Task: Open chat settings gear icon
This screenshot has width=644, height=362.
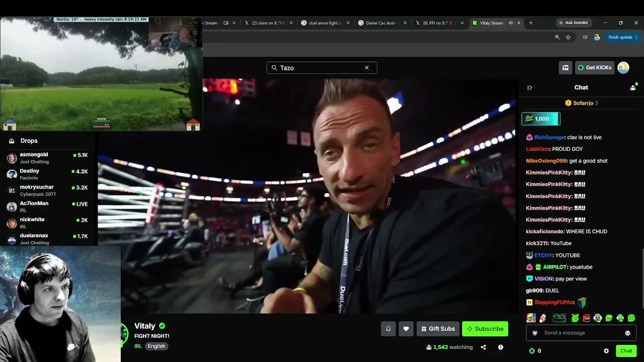Action: point(606,351)
